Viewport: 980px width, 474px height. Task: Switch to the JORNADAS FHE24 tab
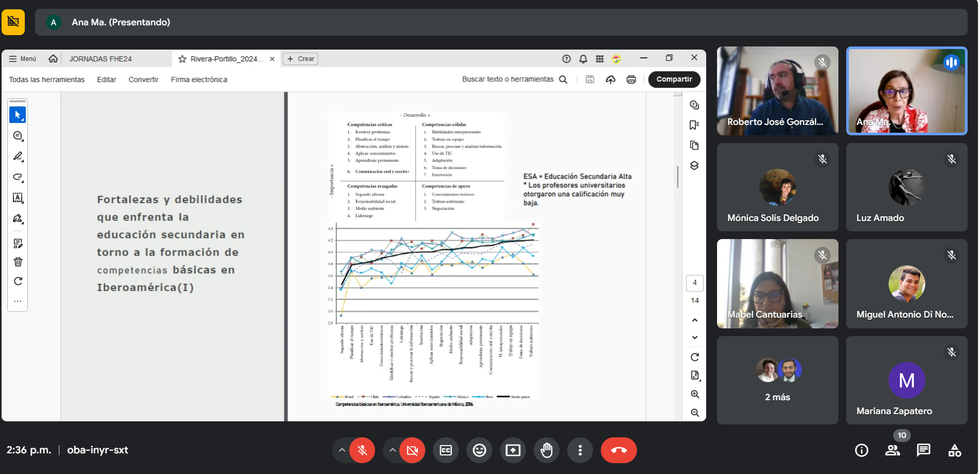click(x=100, y=59)
